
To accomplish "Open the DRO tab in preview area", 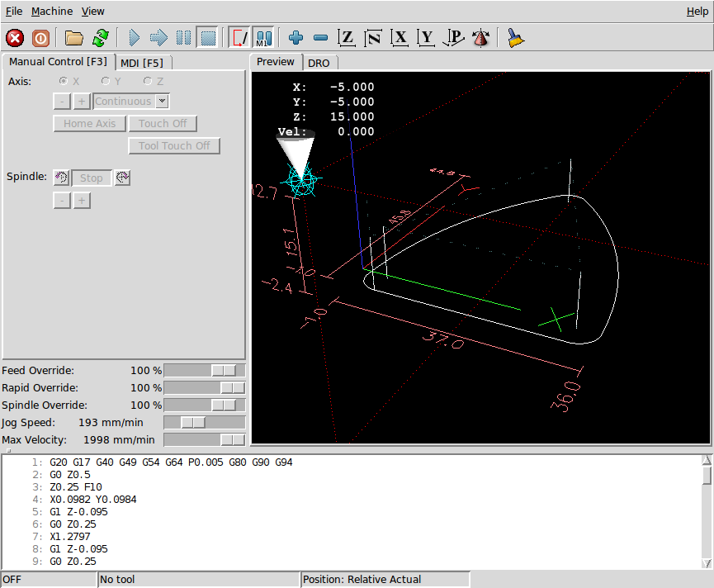I will click(x=319, y=62).
